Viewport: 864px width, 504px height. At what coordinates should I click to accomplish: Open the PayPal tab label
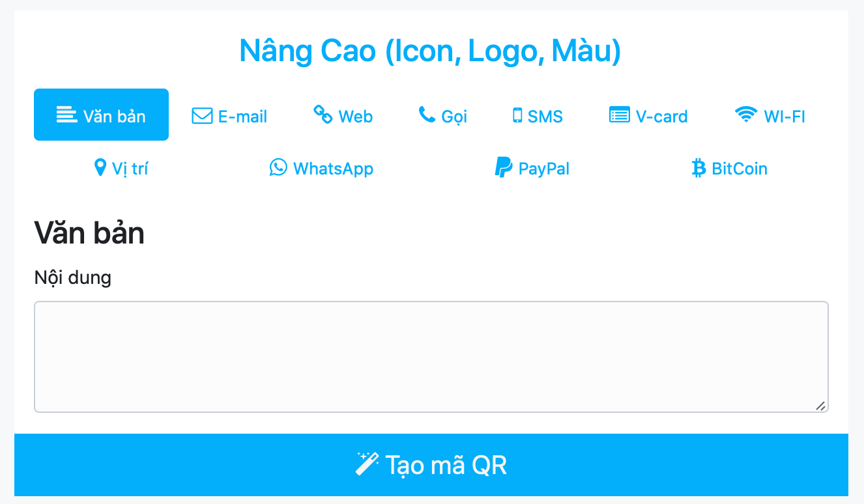click(544, 169)
